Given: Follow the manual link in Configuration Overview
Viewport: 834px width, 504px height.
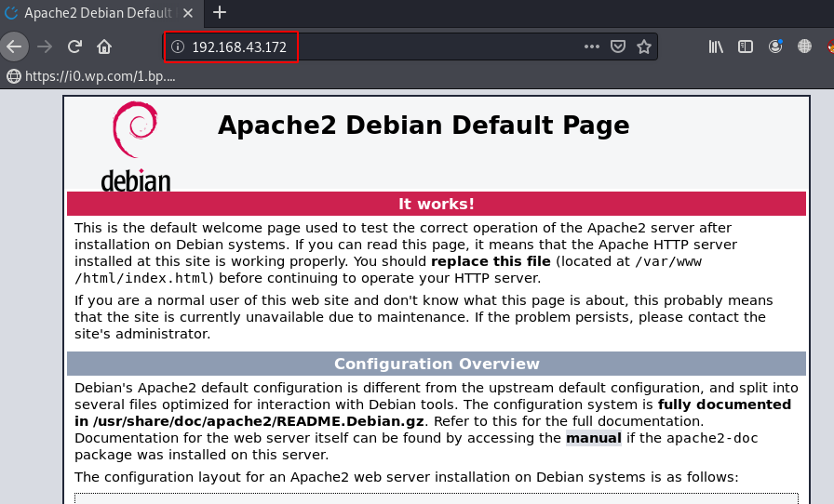Looking at the screenshot, I should [x=594, y=438].
